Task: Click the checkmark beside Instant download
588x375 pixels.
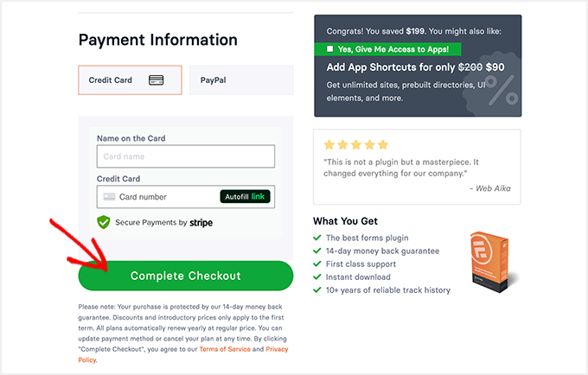Action: coord(317,277)
